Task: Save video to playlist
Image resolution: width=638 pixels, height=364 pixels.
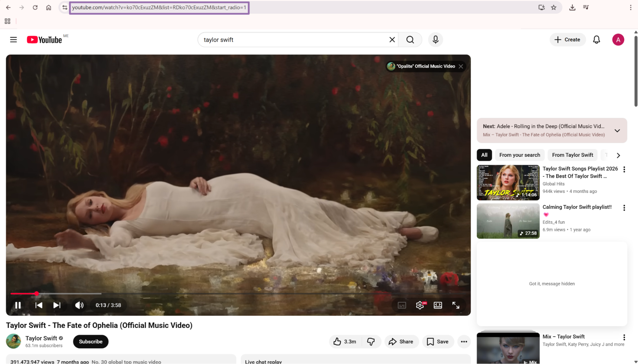Action: click(x=438, y=341)
